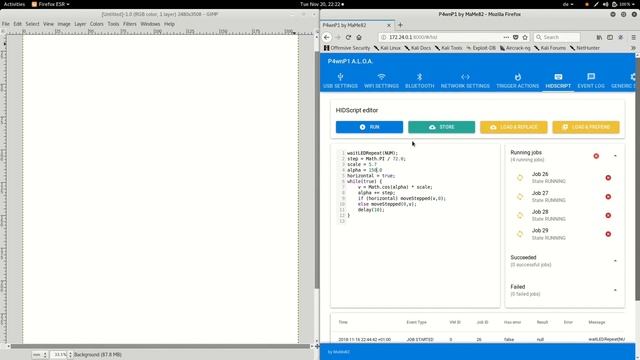Screen dimensions: 640x360
Task: Cancel Job 28 with its red icon
Action: (608, 216)
